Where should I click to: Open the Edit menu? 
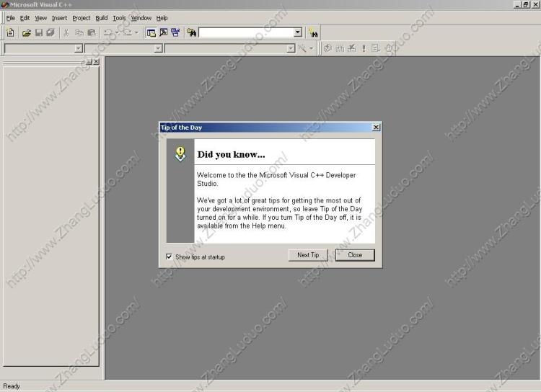point(25,18)
